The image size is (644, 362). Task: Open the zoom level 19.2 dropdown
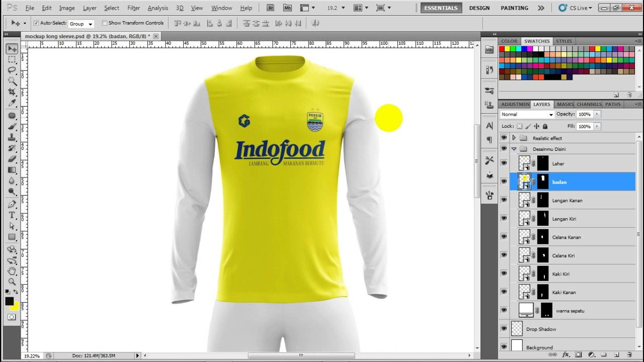(x=343, y=8)
